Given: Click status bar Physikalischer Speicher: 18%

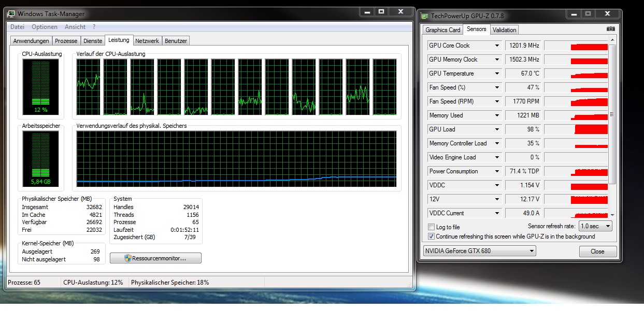Looking at the screenshot, I should tap(170, 283).
